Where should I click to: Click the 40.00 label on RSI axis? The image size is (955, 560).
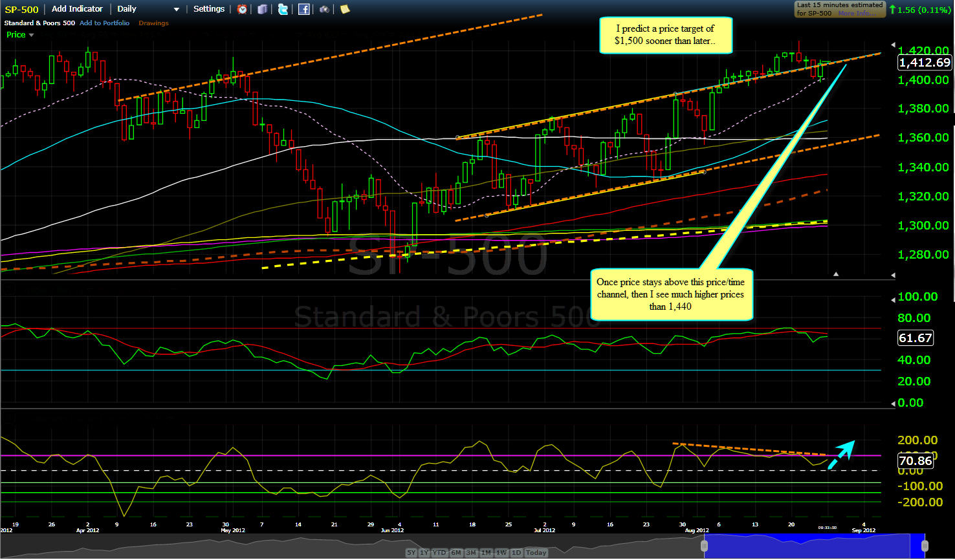tap(914, 360)
